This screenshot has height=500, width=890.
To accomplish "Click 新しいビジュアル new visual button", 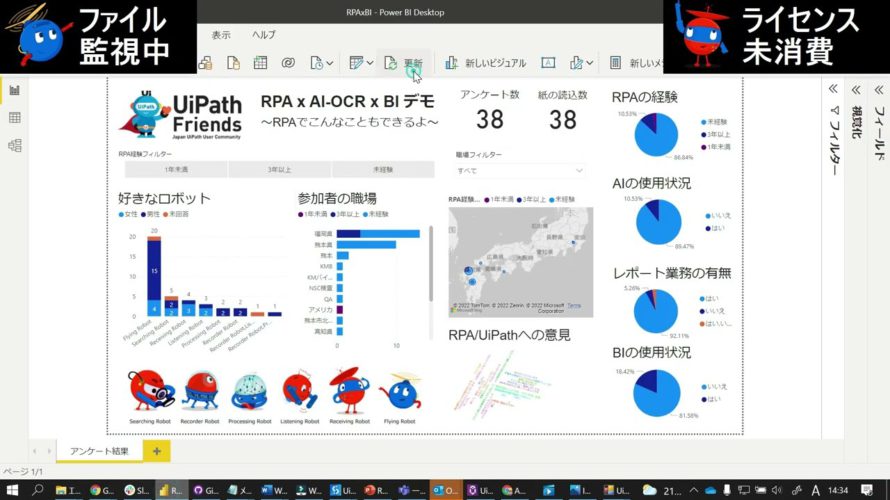I will tap(485, 63).
